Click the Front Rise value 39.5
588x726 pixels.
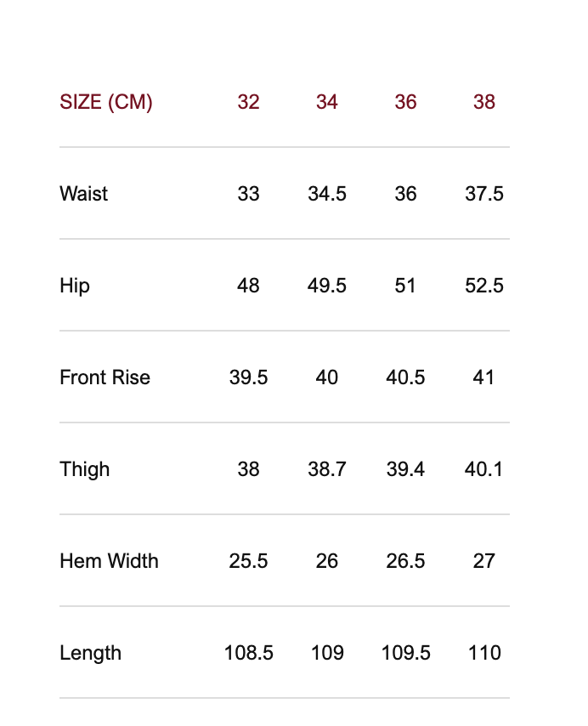click(248, 377)
